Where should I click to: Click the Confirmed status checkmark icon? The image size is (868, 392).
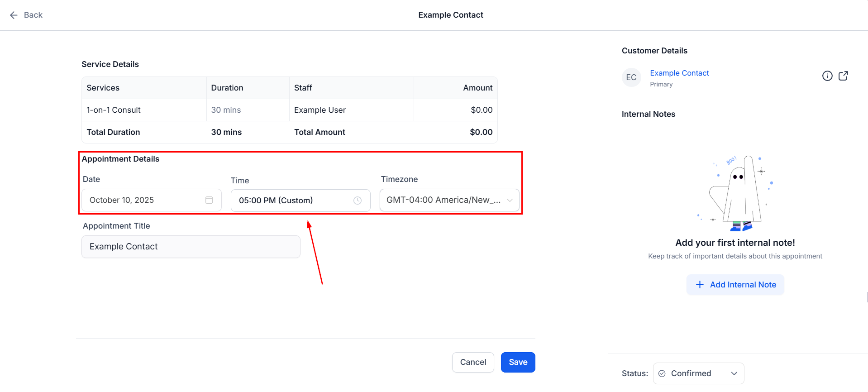(x=662, y=373)
